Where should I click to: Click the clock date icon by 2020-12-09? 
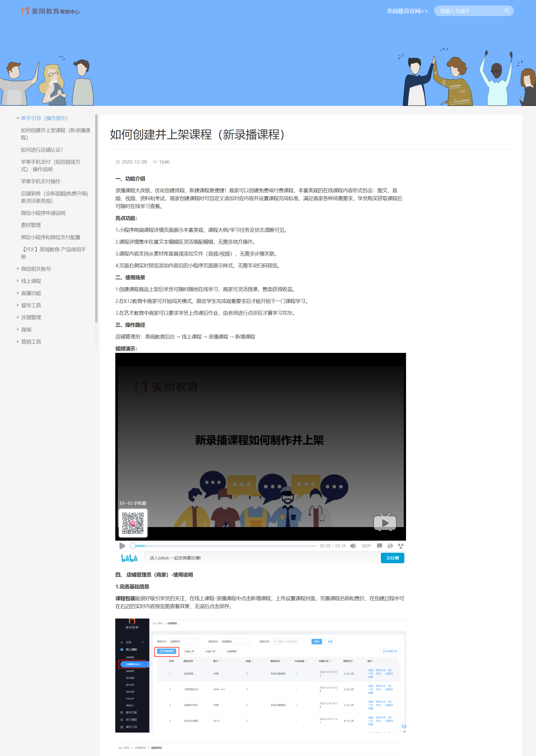click(118, 162)
